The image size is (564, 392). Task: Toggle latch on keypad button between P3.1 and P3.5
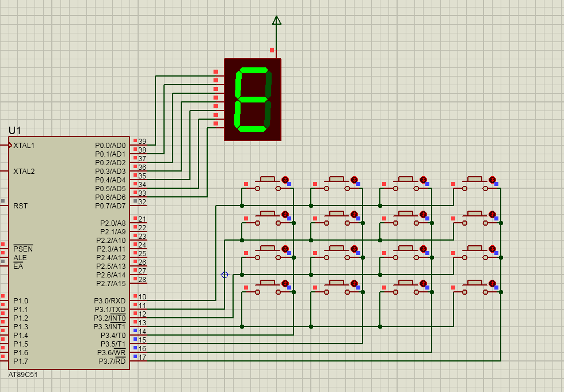tap(355, 214)
